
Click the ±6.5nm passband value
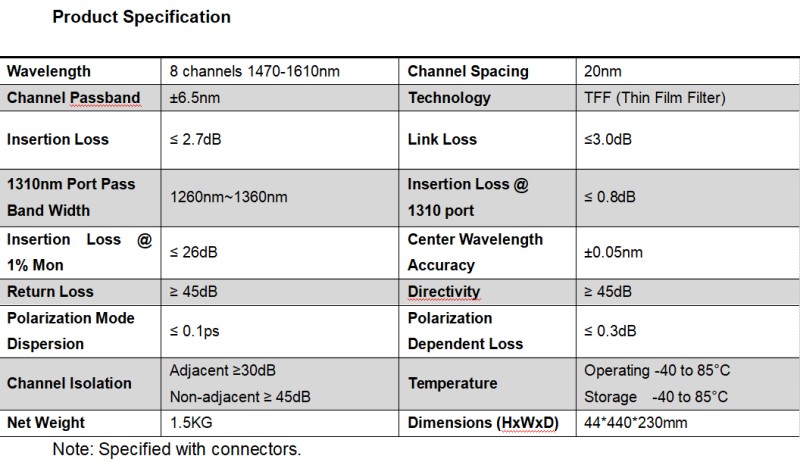tap(197, 98)
